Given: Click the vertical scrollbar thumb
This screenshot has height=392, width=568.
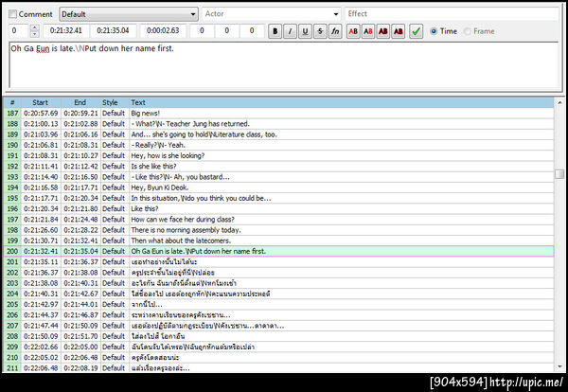Looking at the screenshot, I should (559, 174).
